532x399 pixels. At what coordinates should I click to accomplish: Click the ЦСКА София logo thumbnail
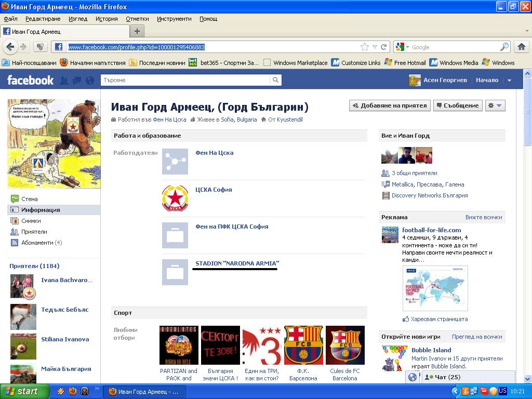175,198
